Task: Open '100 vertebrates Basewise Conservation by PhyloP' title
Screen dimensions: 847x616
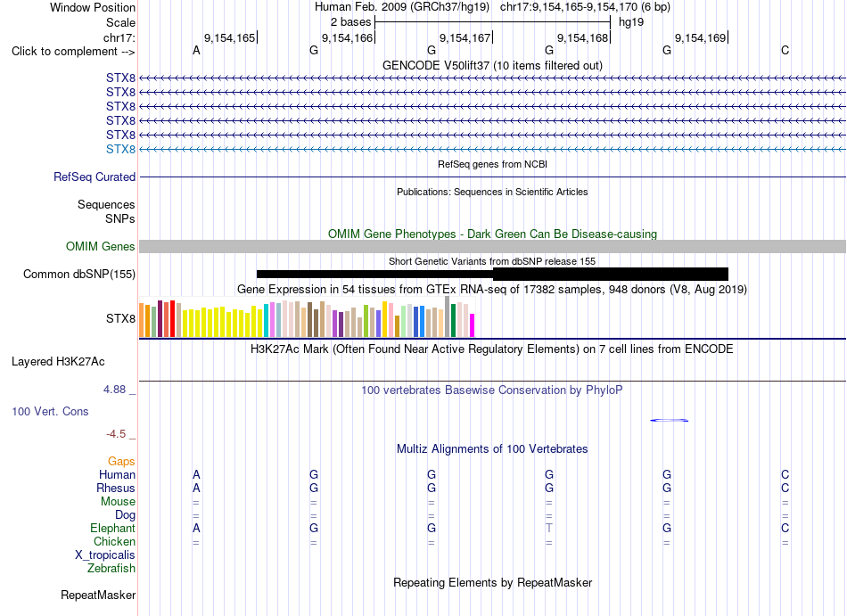Action: click(492, 390)
